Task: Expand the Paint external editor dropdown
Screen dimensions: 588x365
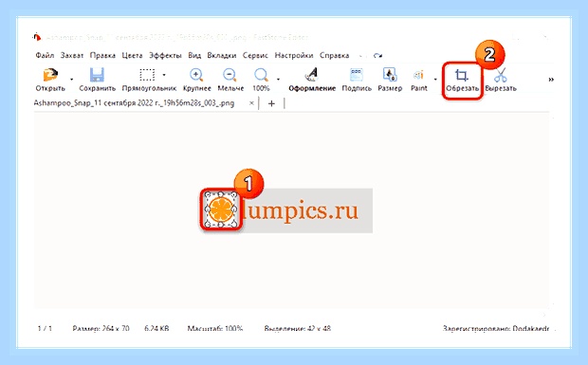Action: coord(435,80)
